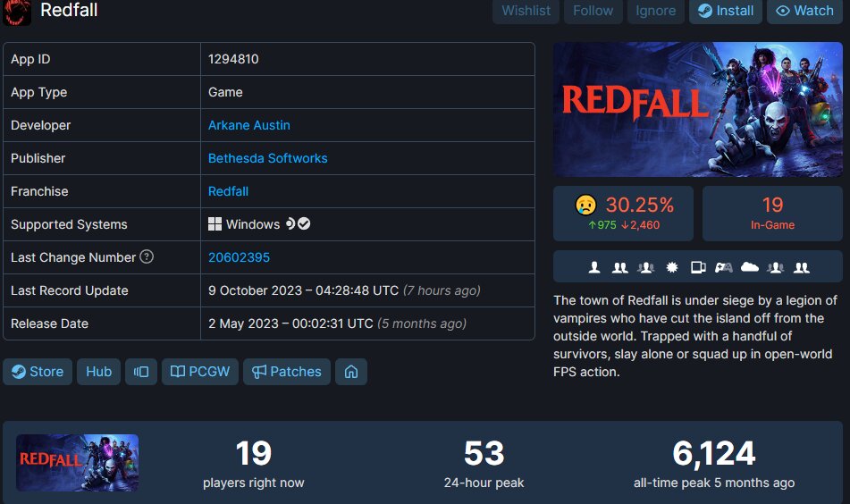Open the Bethesda Softworks publisher link
This screenshot has width=850, height=504.
point(268,158)
